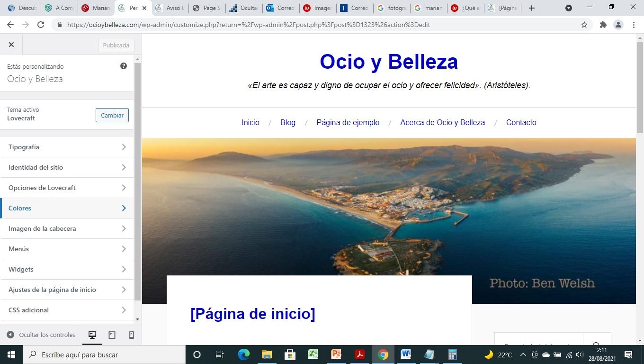Screen dimensions: 644x364
Task: Click the Windows search box
Action: 104,355
